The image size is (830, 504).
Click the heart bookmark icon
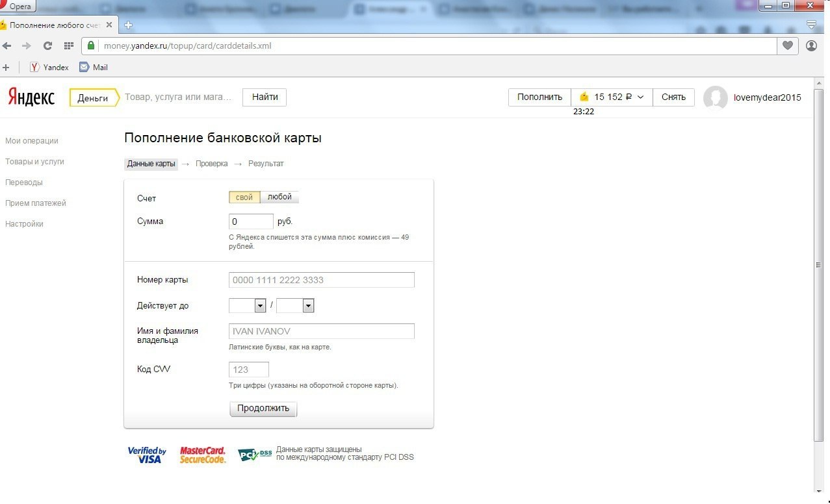pos(788,45)
